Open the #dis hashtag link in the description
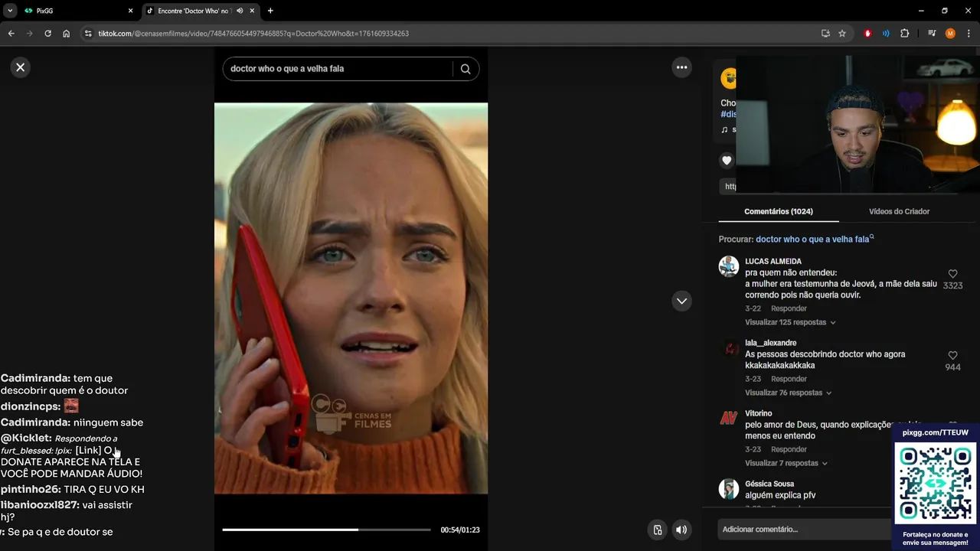Screen dimensions: 980x551 click(728, 114)
